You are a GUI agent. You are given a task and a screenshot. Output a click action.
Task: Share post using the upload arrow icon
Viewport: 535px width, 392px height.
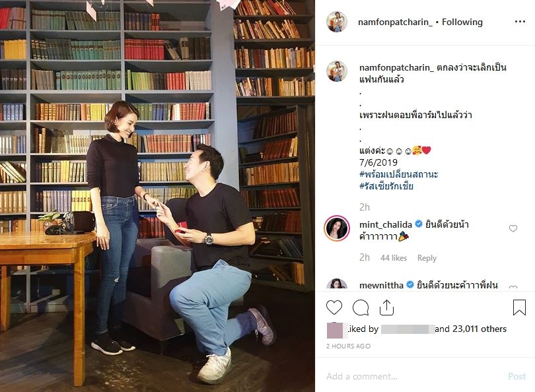coord(386,308)
